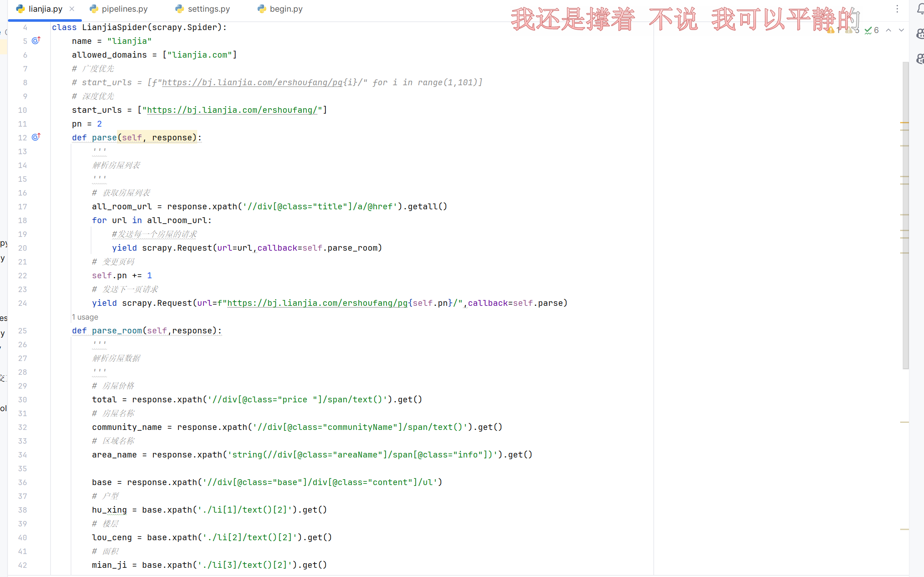This screenshot has height=577, width=924.
Task: Click the 'def parse' method name
Action: coord(104,137)
